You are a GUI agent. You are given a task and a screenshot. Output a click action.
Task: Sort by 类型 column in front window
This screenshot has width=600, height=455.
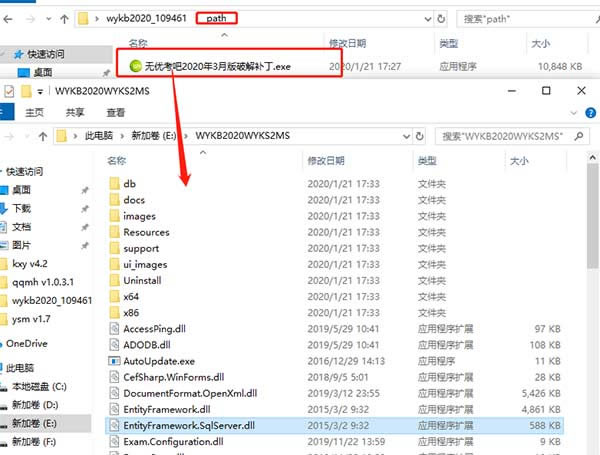pyautogui.click(x=427, y=161)
